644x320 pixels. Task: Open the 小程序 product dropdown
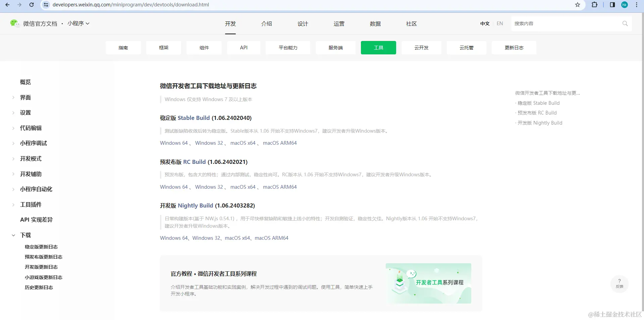pos(78,24)
